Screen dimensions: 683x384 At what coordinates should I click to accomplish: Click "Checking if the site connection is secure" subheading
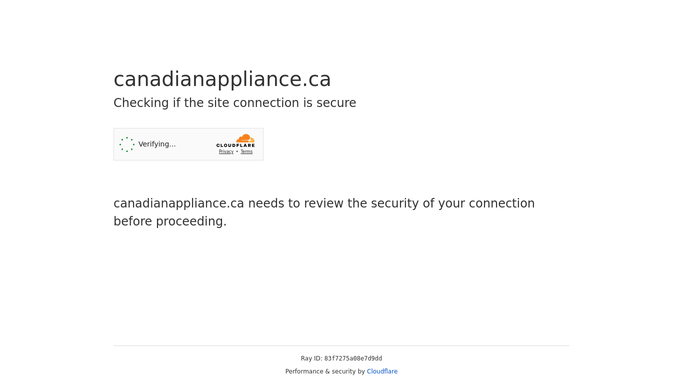click(235, 103)
